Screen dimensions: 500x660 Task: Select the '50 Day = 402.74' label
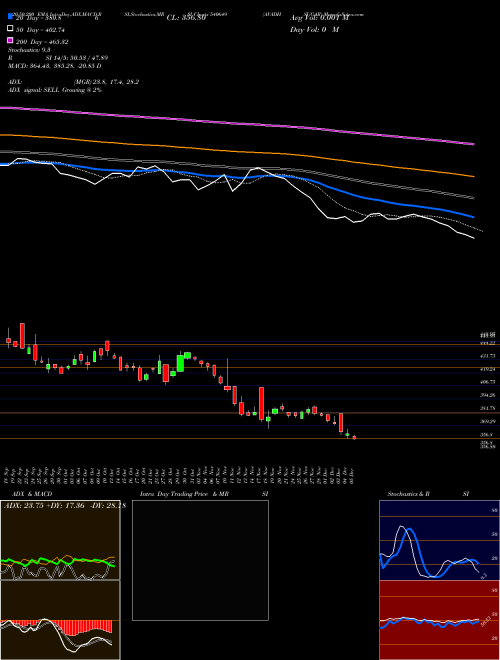click(40, 30)
